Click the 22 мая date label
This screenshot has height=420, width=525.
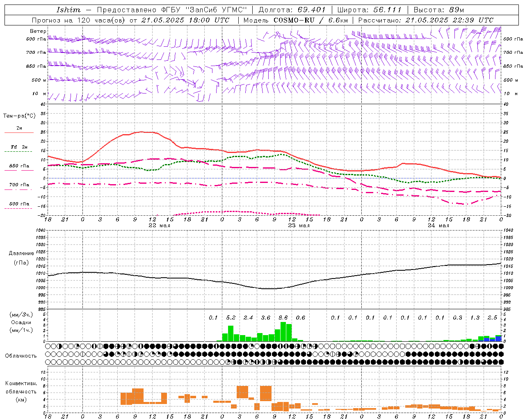tap(159, 226)
